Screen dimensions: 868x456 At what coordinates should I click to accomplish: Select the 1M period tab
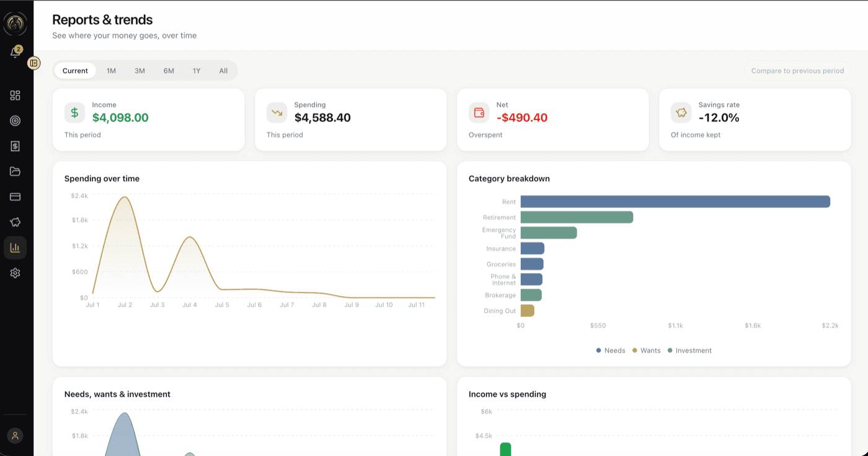111,71
